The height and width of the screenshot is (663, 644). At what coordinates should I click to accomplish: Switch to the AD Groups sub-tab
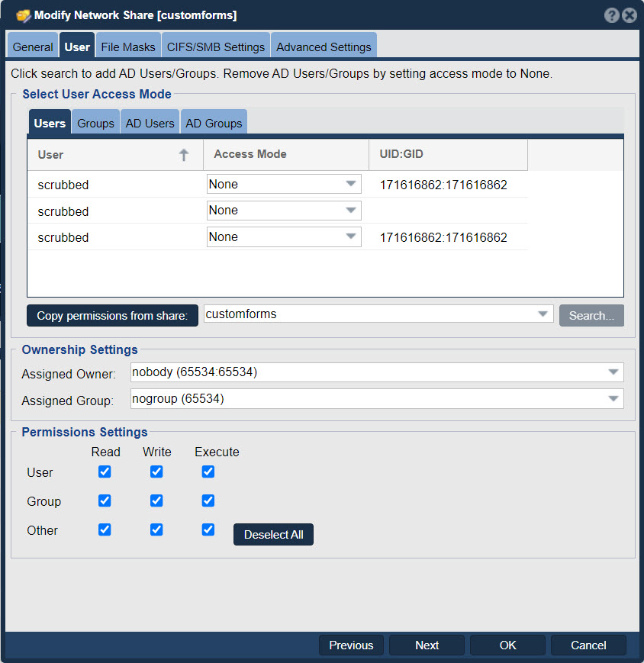(214, 123)
